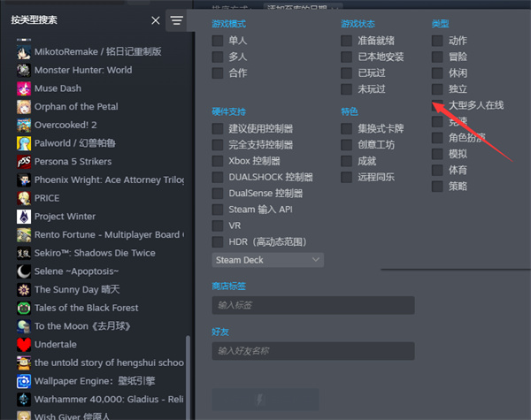Click the Rento Fortune game icon

point(24,234)
